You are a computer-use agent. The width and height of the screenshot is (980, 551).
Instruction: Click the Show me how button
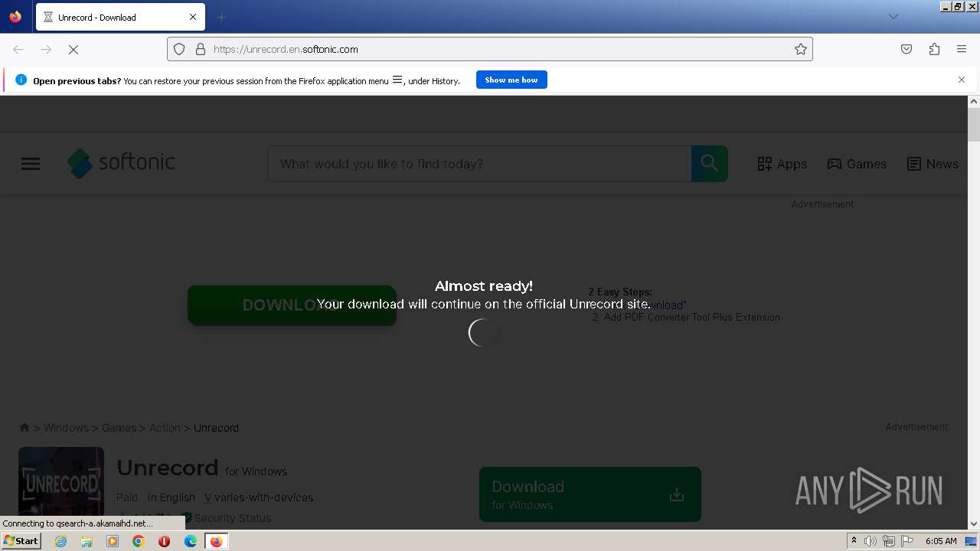point(511,80)
